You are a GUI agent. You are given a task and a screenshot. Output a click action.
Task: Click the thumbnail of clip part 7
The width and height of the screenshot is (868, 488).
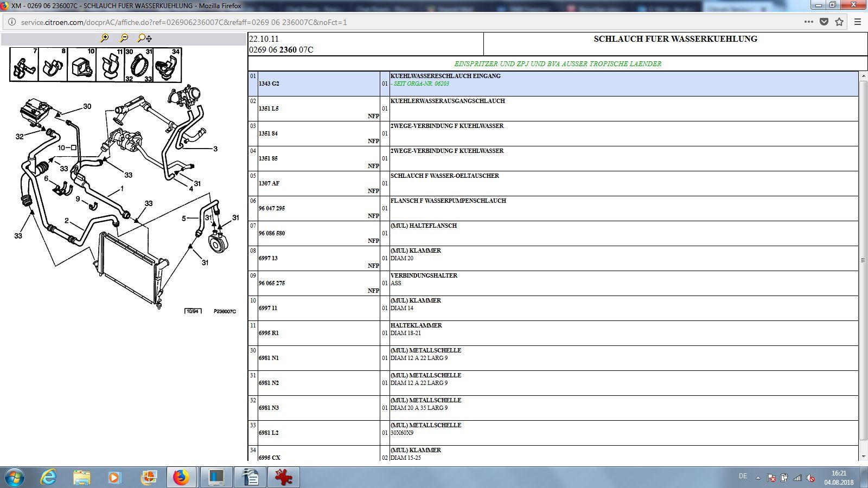click(x=24, y=65)
